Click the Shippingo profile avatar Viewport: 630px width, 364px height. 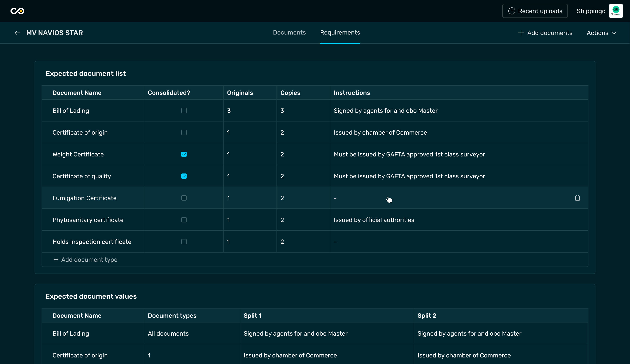coord(616,11)
